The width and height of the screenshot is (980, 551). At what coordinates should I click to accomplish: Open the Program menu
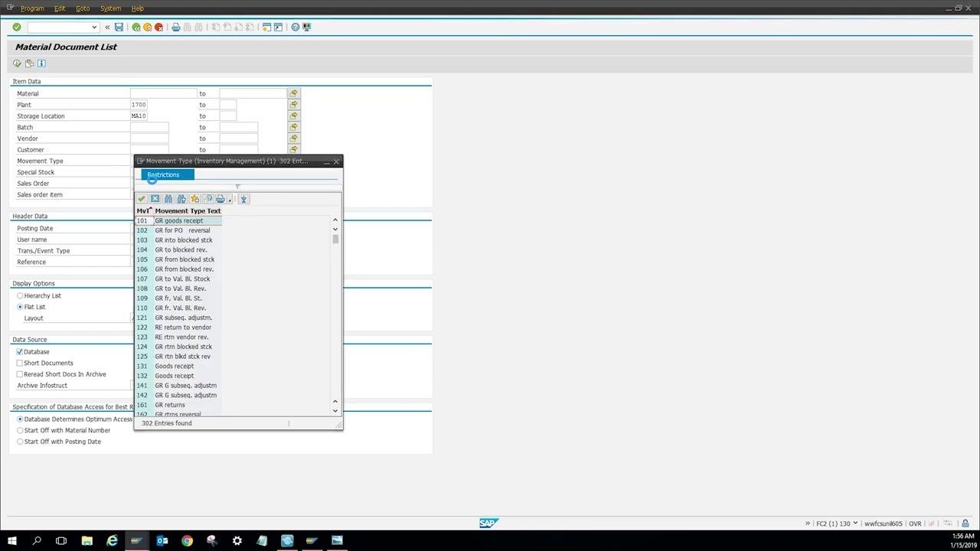(32, 8)
